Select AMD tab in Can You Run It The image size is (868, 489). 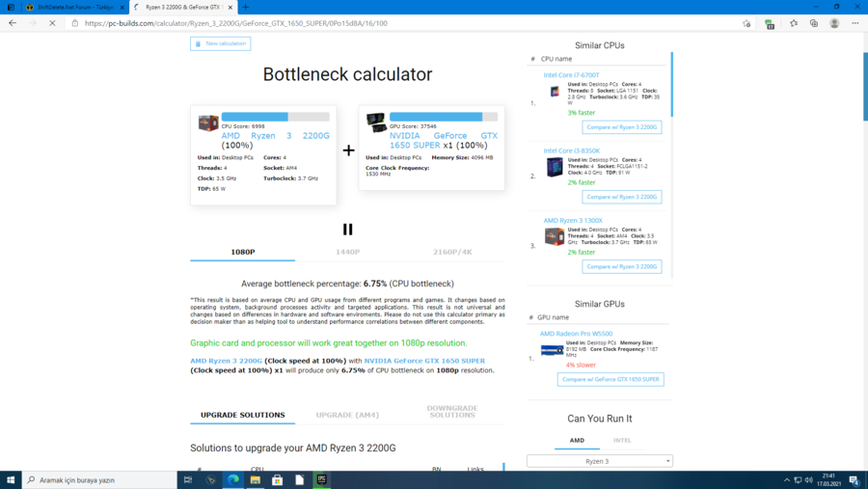[x=577, y=441]
